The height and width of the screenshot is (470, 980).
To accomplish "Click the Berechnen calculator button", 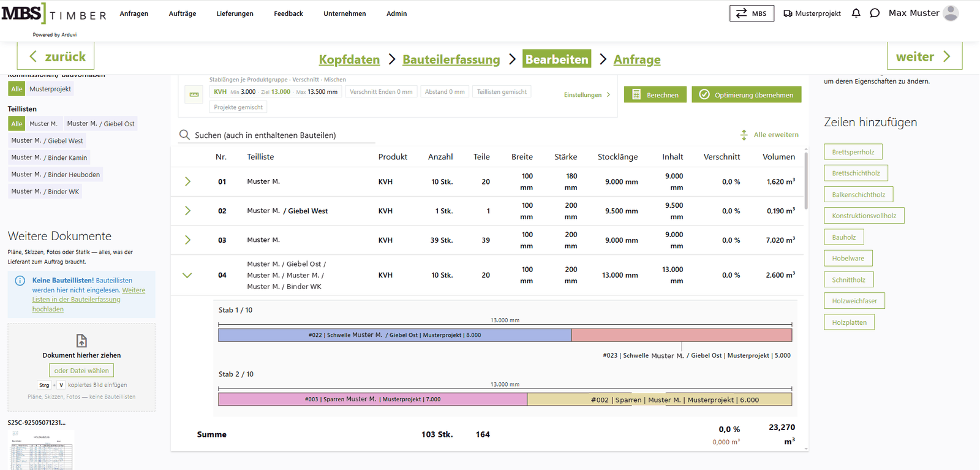I will click(655, 95).
